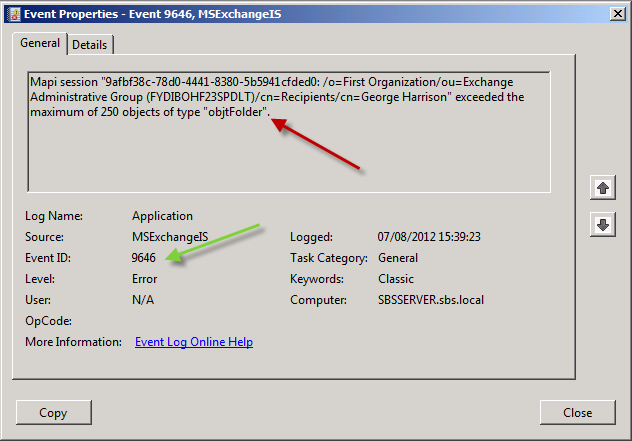The image size is (632, 441).
Task: Click inside the Mapi session description box
Action: pyautogui.click(x=288, y=150)
